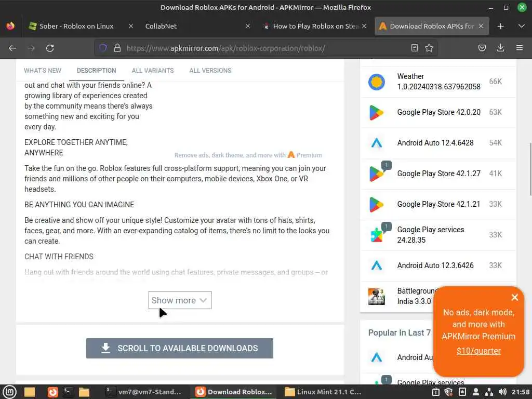Click SCROLL TO AVAILABLE DOWNLOADS button
Screen dimensions: 532x399
click(x=179, y=348)
